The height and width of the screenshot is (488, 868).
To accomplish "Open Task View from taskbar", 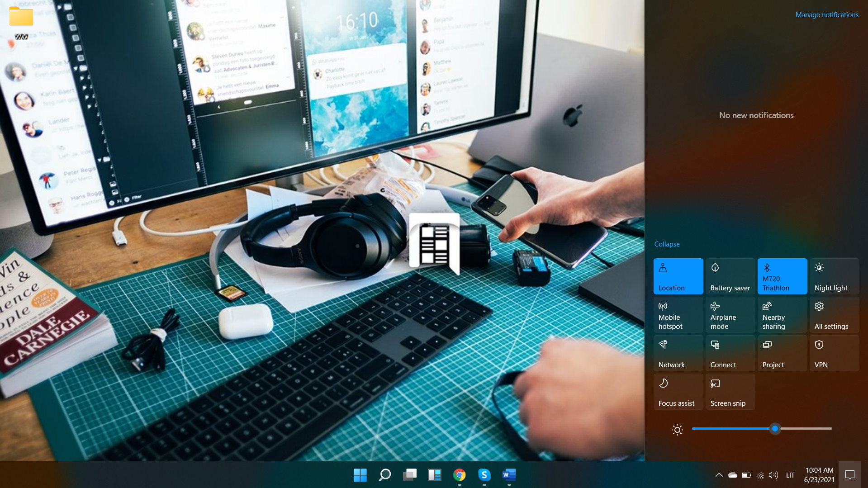I will click(x=410, y=475).
